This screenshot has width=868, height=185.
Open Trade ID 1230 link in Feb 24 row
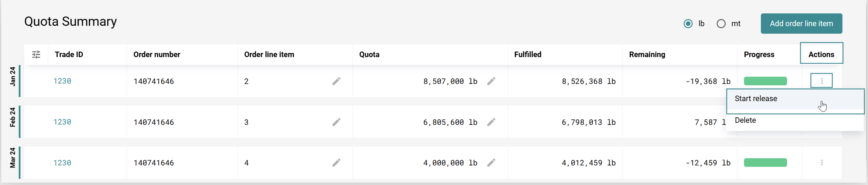point(62,122)
